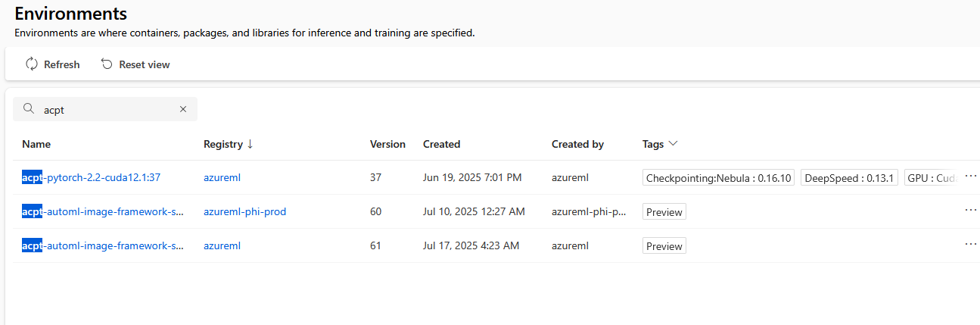Image resolution: width=980 pixels, height=325 pixels.
Task: Click the Reset view icon
Action: (107, 64)
